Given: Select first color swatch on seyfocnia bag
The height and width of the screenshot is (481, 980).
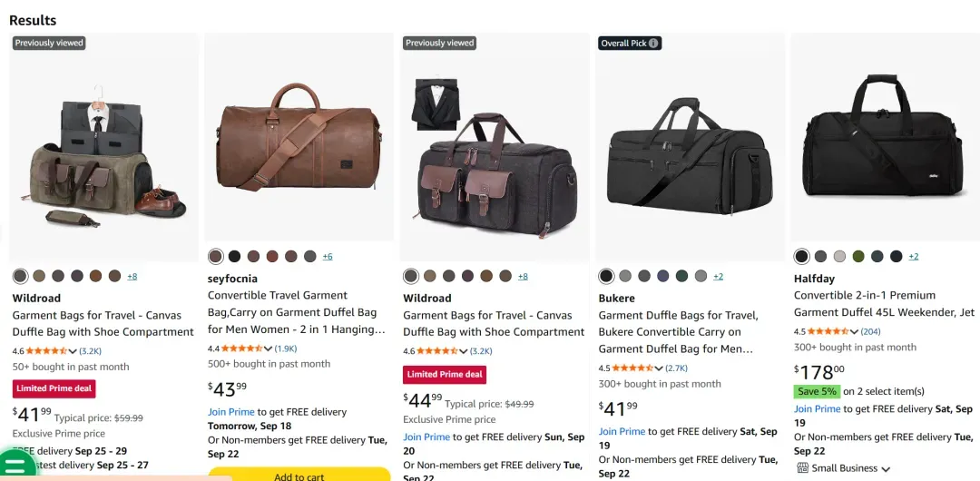Looking at the screenshot, I should click(x=216, y=257).
